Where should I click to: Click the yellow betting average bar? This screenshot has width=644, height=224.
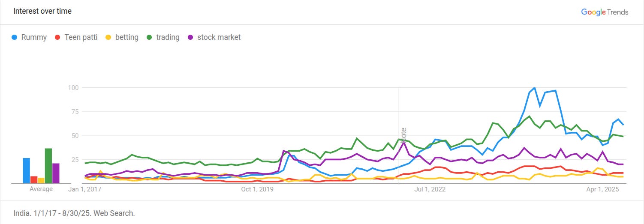41,180
